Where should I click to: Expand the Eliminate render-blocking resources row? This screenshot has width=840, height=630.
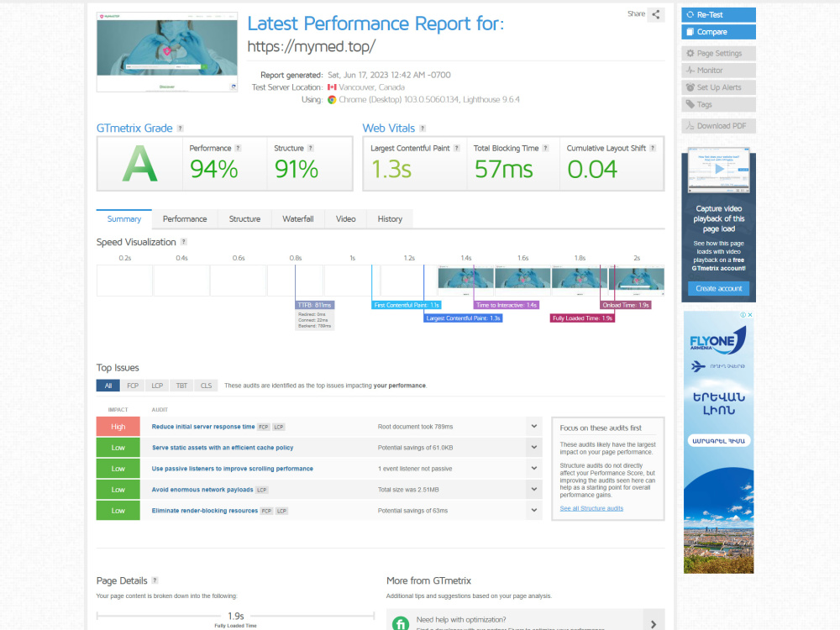534,511
